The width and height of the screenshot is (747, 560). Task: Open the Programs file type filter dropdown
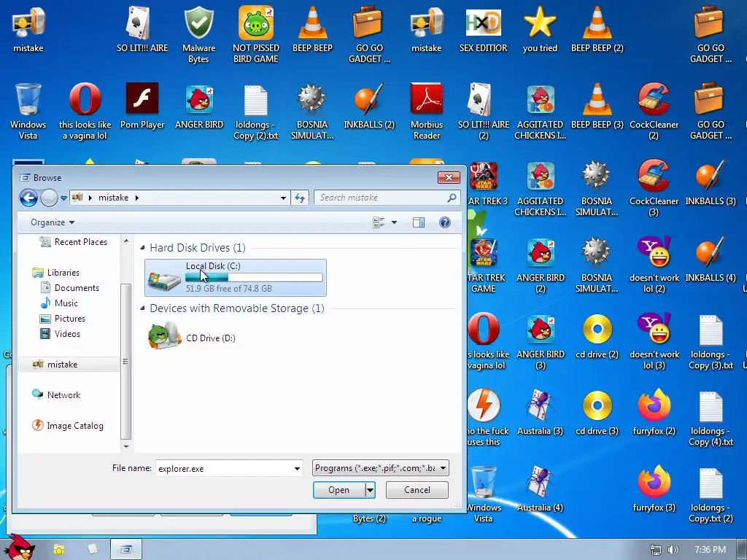(x=380, y=468)
